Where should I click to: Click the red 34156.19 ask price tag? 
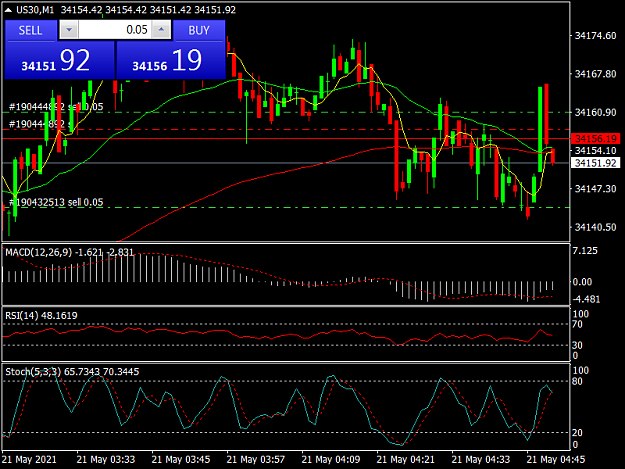coord(596,139)
